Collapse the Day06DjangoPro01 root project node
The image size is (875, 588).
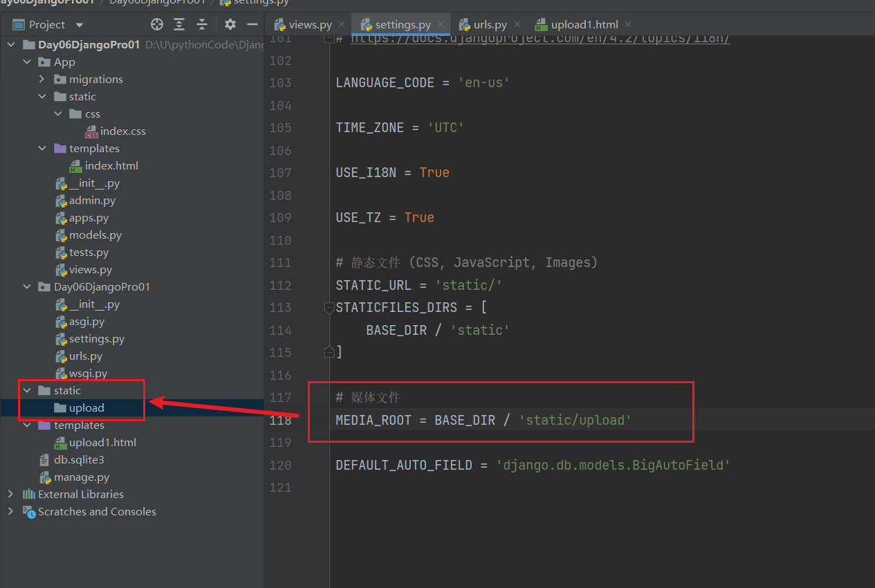tap(11, 45)
